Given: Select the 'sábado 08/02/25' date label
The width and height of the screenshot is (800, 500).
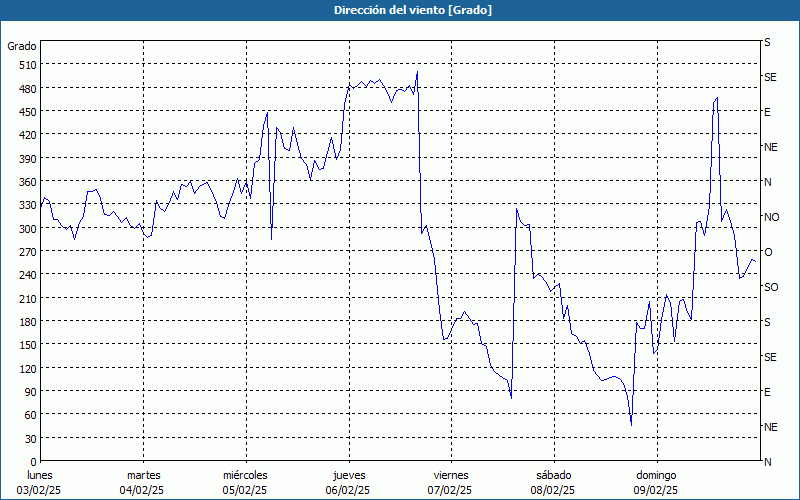Looking at the screenshot, I should point(553,482).
